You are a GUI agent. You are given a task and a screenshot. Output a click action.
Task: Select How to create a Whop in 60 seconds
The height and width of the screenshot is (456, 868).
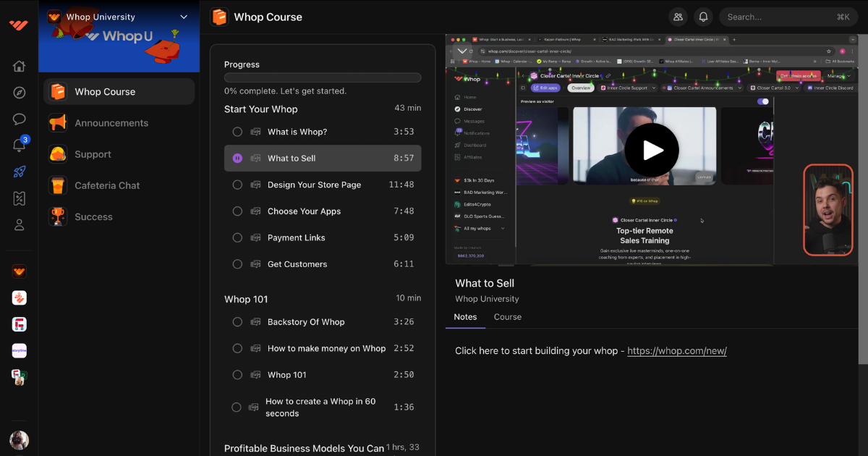click(x=323, y=408)
